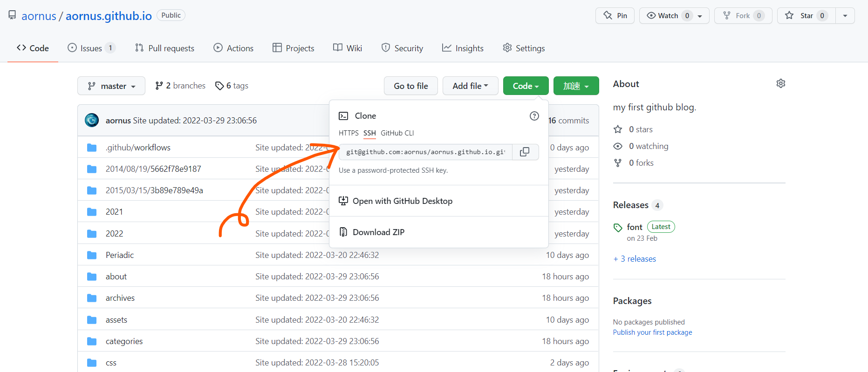This screenshot has height=372, width=868.
Task: Go to the Insights tab
Action: point(463,48)
